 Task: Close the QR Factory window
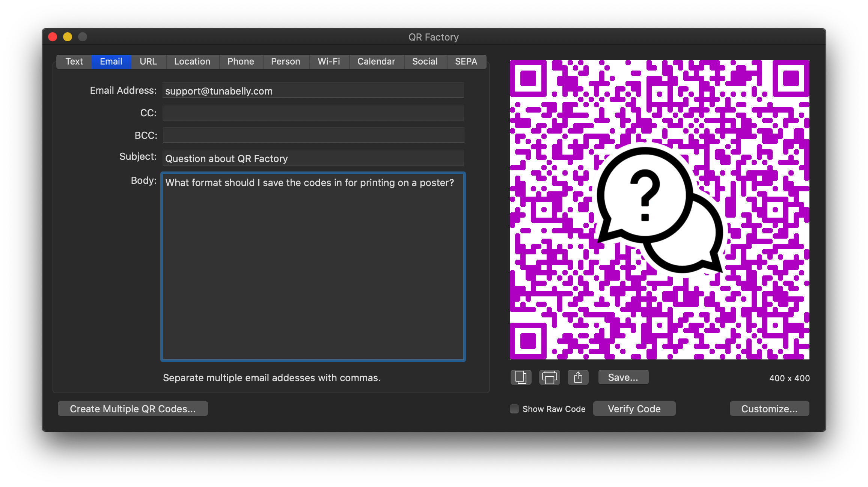53,37
